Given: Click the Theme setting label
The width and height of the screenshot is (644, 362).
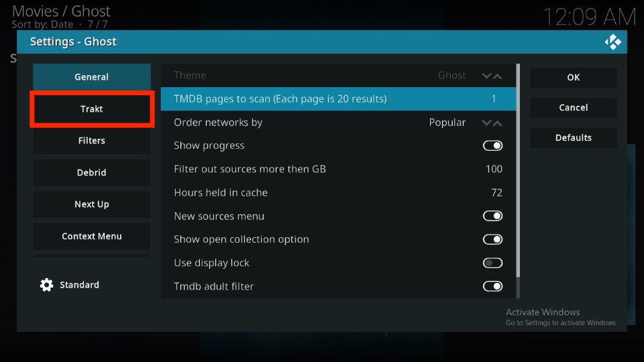Looking at the screenshot, I should tap(190, 75).
